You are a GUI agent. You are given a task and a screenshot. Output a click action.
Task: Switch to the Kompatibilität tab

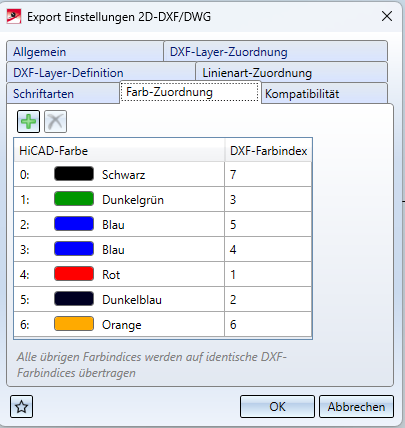324,93
